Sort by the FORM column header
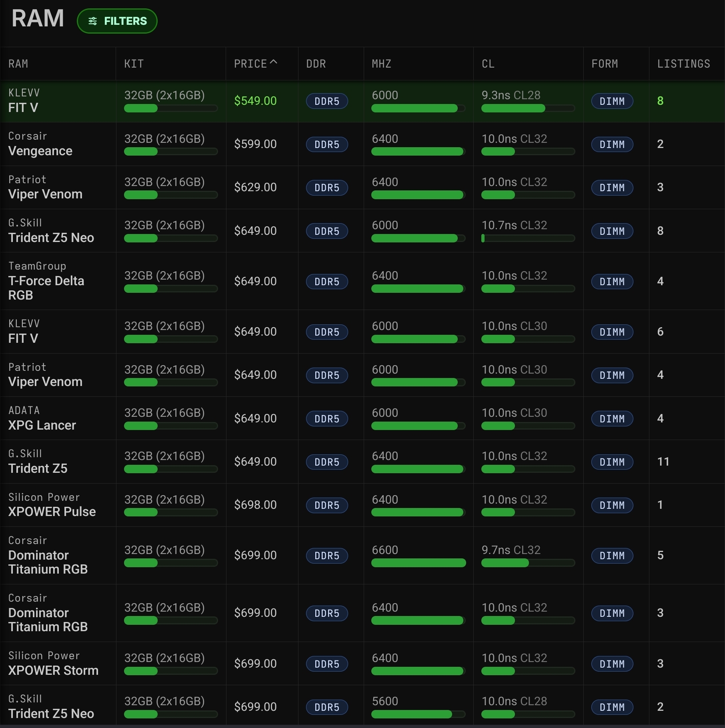The image size is (725, 728). [x=605, y=64]
